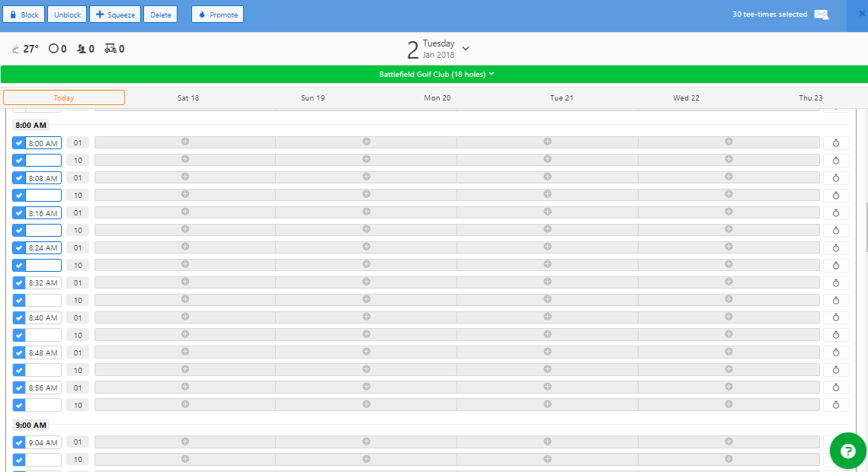Screen dimensions: 868x472
Task: Click the stopwatch icon on 8:32 AM row
Action: 835,283
